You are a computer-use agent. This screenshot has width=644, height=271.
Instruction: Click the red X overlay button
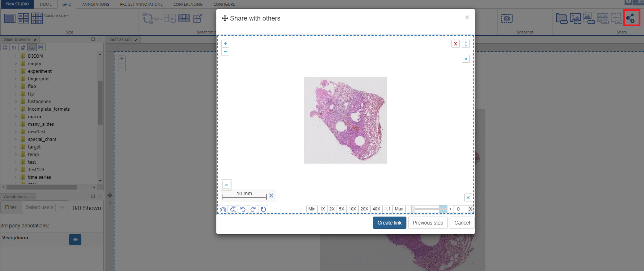(455, 44)
